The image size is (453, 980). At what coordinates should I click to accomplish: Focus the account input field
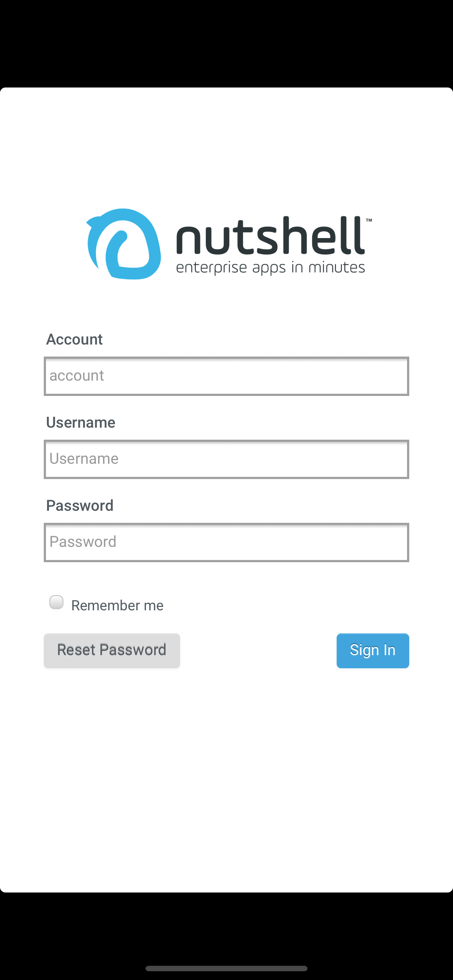click(x=226, y=376)
